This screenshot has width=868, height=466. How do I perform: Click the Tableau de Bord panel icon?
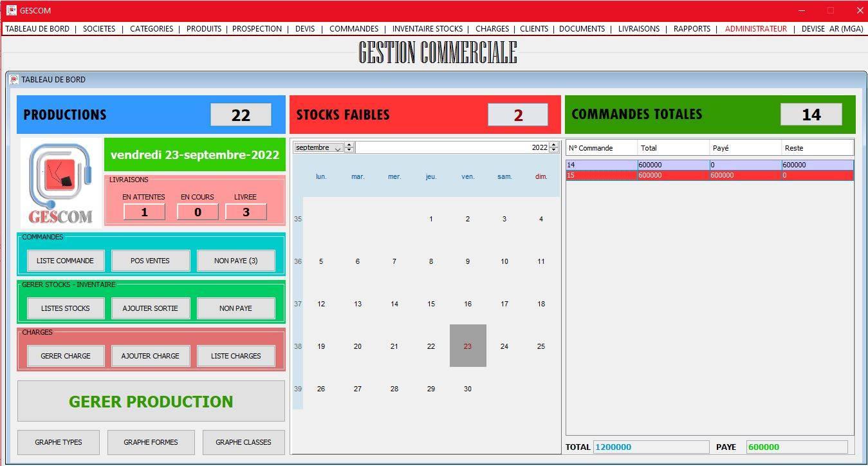click(14, 80)
